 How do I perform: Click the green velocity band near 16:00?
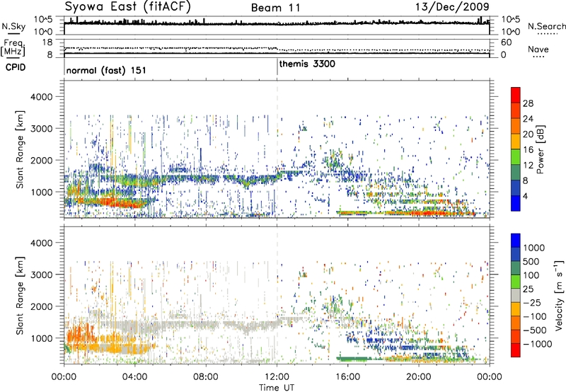click(354, 359)
